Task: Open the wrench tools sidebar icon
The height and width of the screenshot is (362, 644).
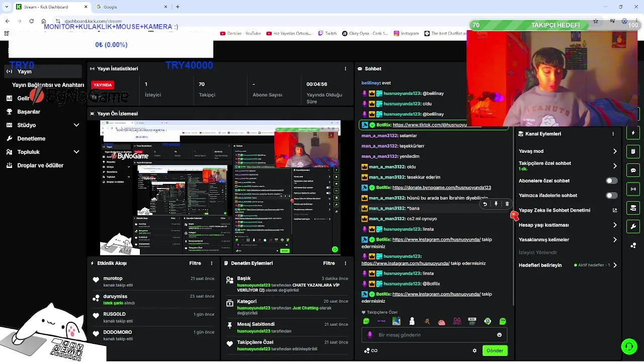Action: [633, 226]
